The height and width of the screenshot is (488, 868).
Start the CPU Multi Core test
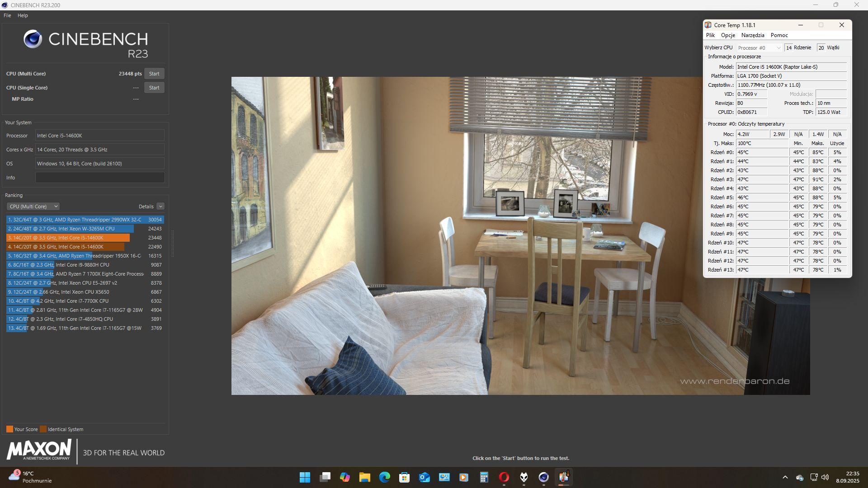point(154,74)
